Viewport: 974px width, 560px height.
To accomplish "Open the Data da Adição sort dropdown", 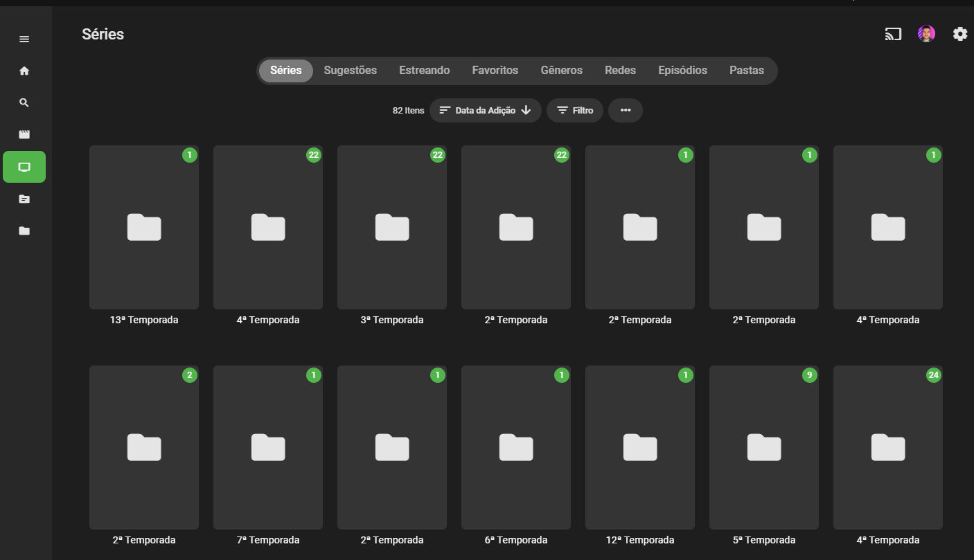I will click(486, 110).
